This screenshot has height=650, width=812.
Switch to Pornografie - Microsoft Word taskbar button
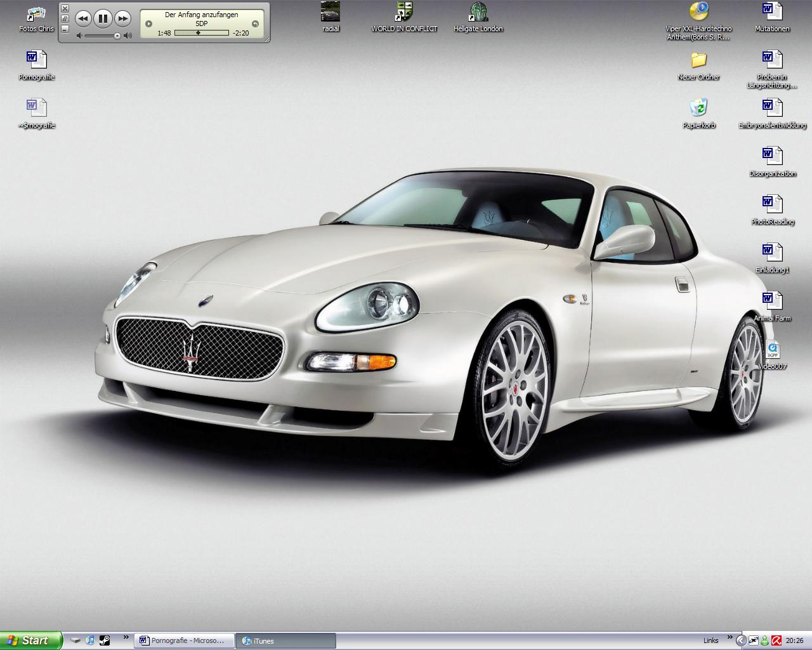[x=184, y=641]
